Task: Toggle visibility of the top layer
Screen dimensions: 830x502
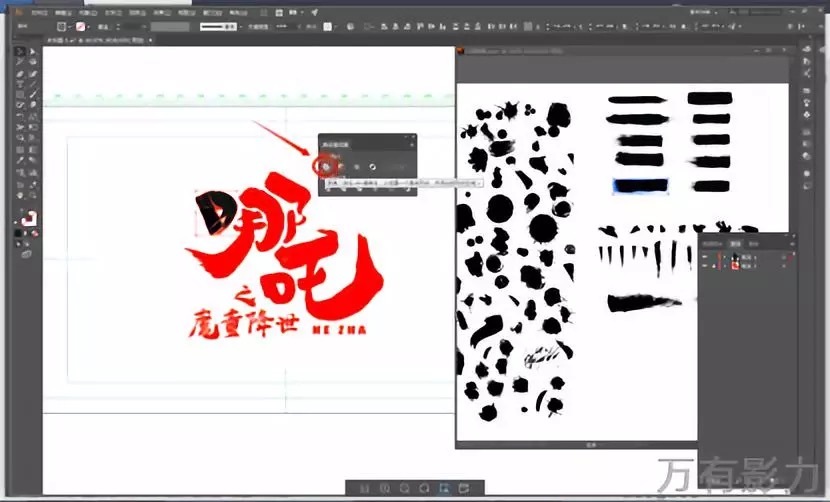Action: (x=706, y=258)
